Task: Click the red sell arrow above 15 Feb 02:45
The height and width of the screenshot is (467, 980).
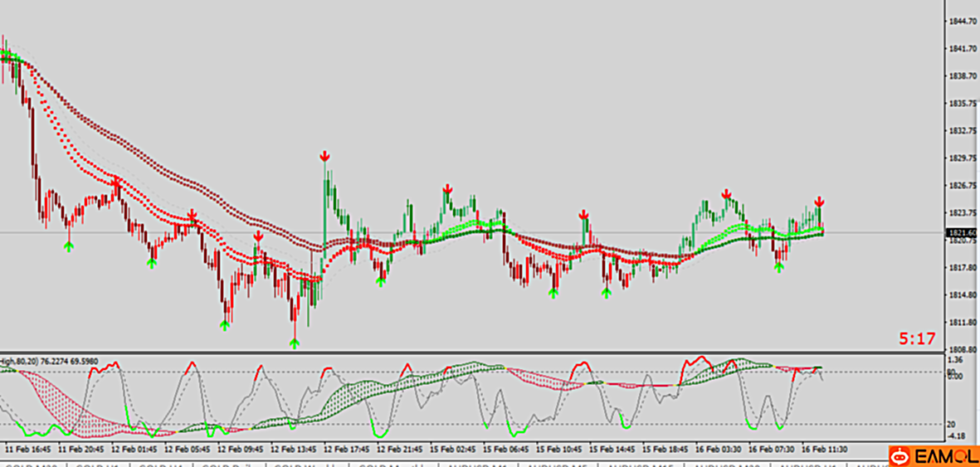Action: pos(447,189)
